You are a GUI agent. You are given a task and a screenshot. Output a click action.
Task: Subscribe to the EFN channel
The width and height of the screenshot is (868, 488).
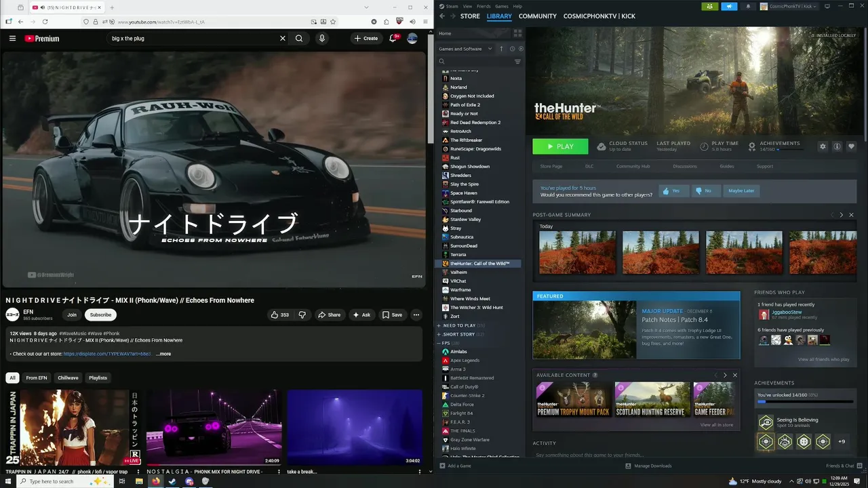click(100, 314)
